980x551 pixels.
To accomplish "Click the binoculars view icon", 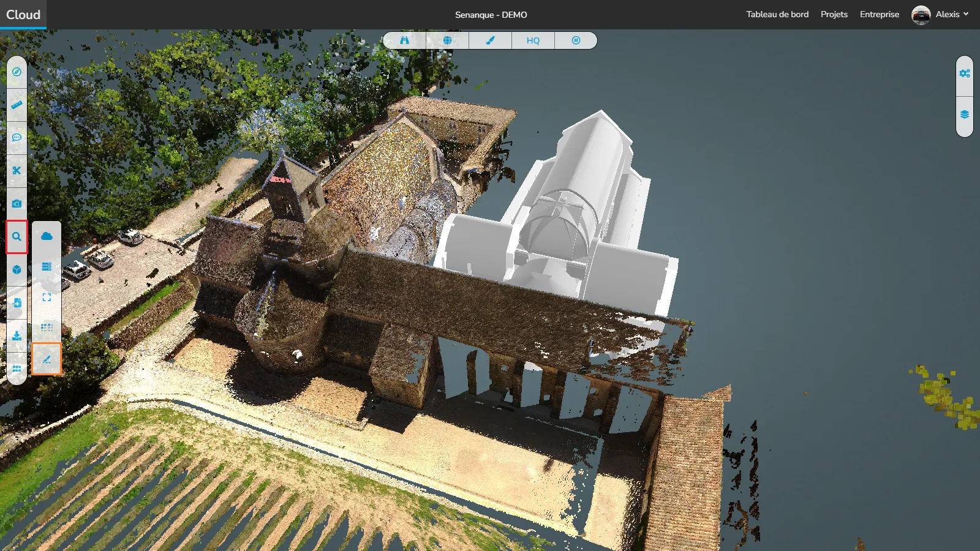I will [x=405, y=40].
